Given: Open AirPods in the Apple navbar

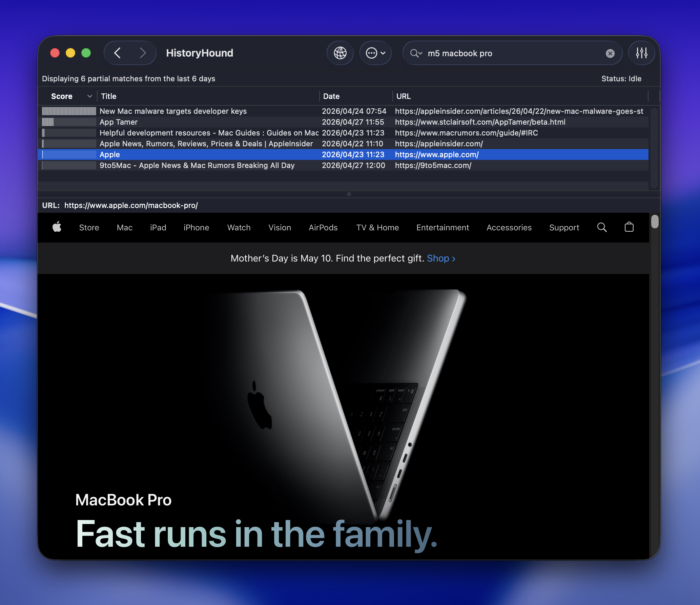Looking at the screenshot, I should tap(323, 228).
